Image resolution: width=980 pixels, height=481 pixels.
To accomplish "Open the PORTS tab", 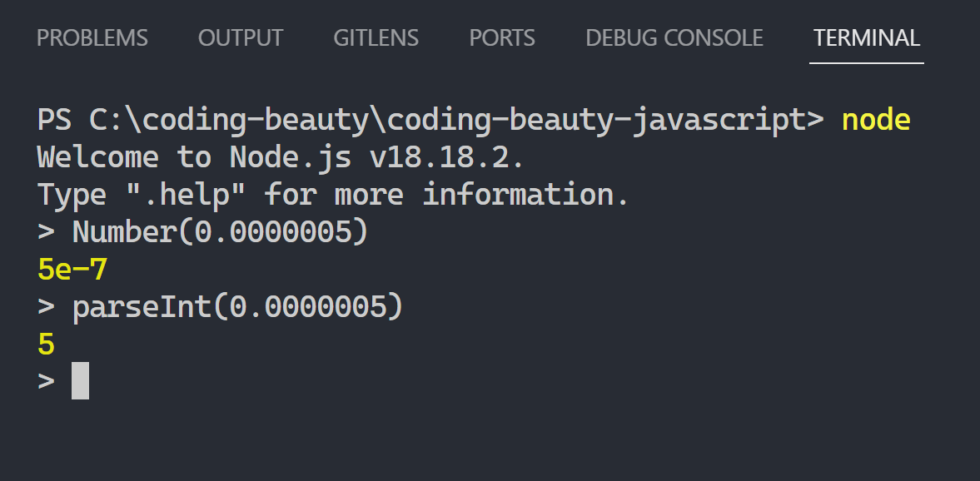I will click(x=502, y=38).
